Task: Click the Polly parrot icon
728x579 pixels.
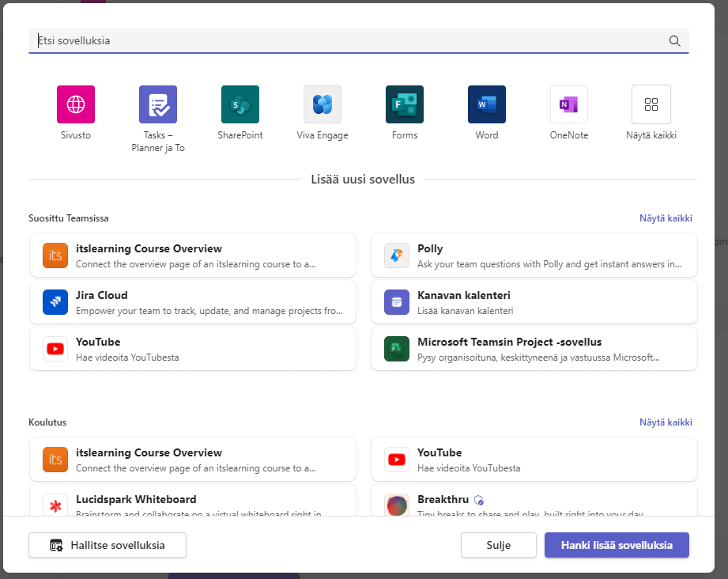Action: pyautogui.click(x=397, y=255)
